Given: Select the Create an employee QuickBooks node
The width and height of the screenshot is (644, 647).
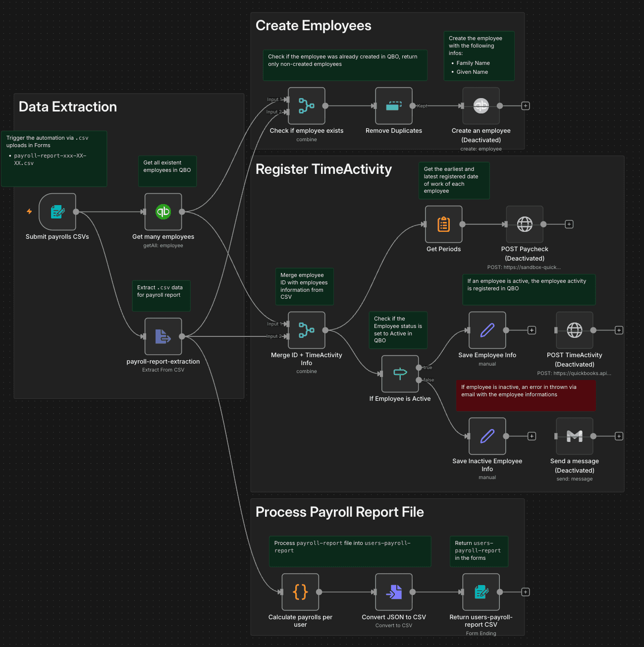Looking at the screenshot, I should click(x=481, y=106).
